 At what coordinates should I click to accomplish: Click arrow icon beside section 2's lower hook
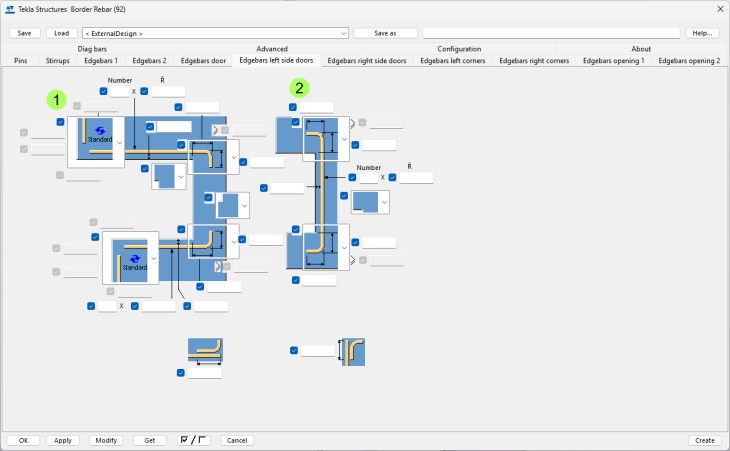coord(353,260)
